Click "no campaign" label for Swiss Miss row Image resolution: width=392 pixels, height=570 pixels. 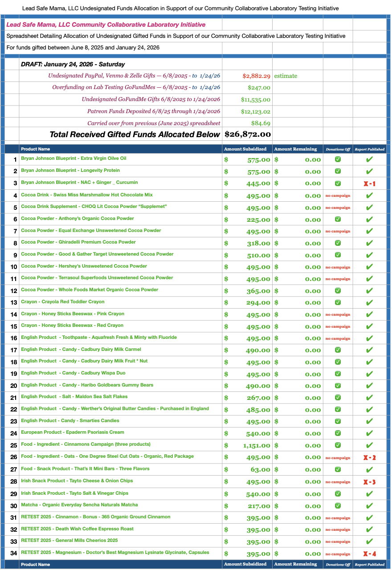tap(337, 195)
